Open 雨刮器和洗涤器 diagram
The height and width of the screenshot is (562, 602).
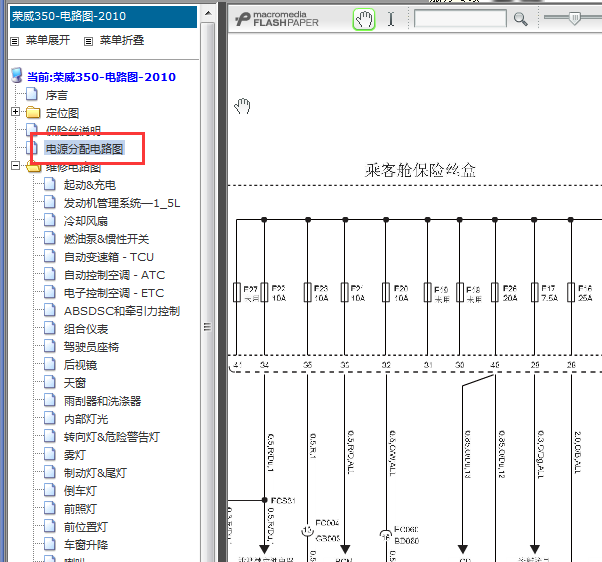(103, 402)
